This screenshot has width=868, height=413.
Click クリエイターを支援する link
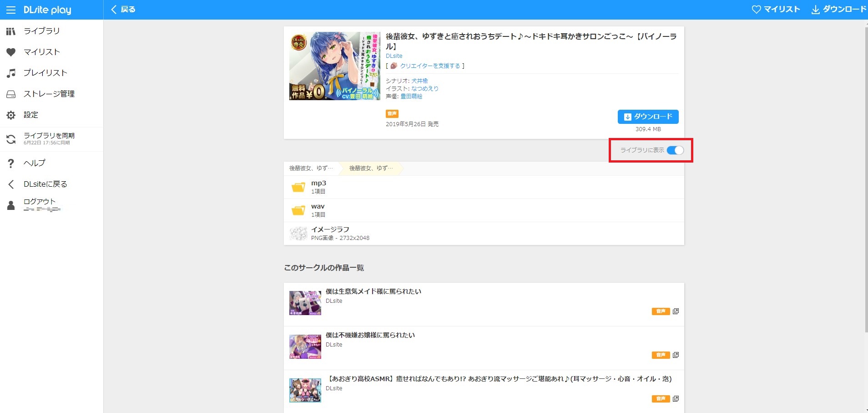tap(430, 66)
